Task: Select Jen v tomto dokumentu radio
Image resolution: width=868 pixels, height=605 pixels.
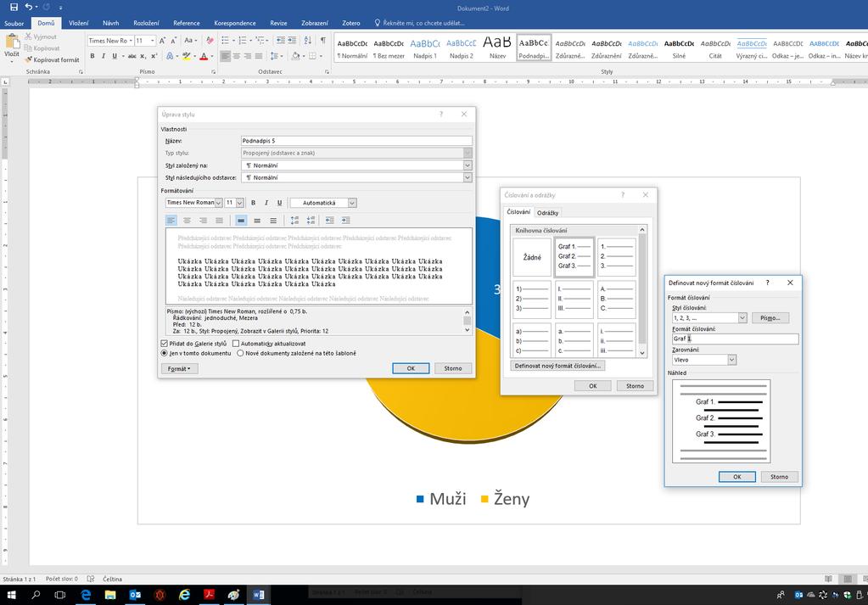Action: pos(165,353)
